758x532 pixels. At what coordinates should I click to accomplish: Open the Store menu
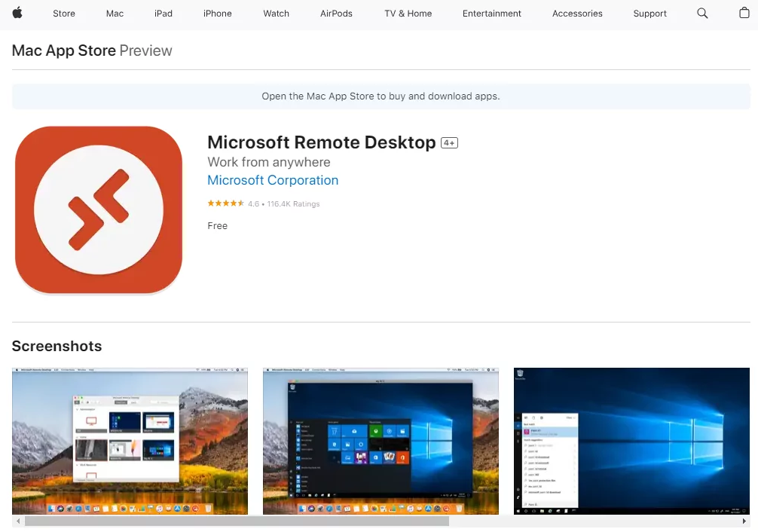64,14
